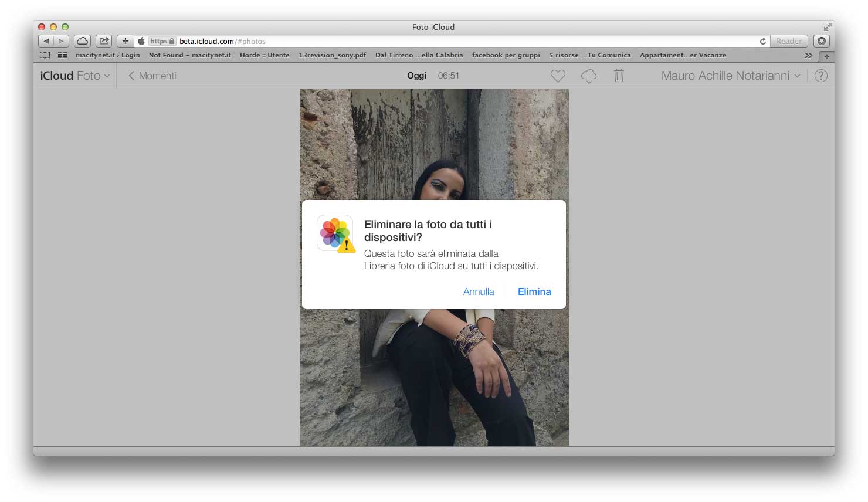Screen dimensions: 868x502
Task: Click the address bar showing beta.icloud.com
Action: (452, 41)
